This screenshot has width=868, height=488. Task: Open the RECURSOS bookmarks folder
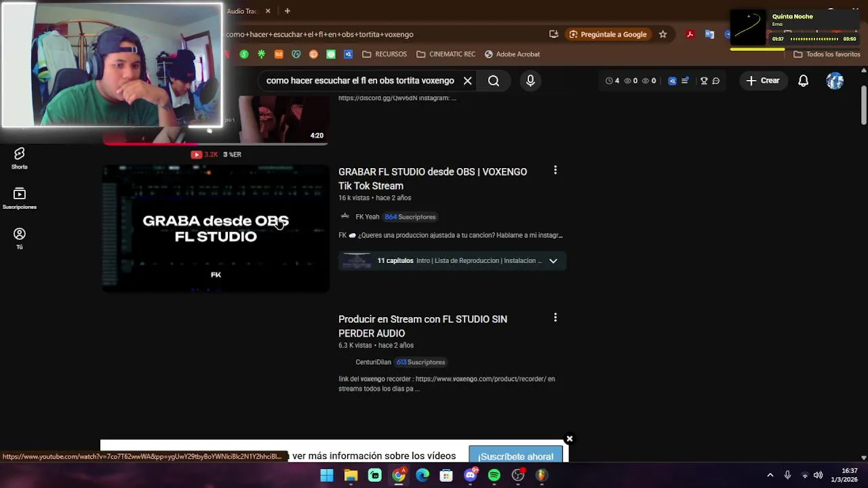tap(384, 54)
